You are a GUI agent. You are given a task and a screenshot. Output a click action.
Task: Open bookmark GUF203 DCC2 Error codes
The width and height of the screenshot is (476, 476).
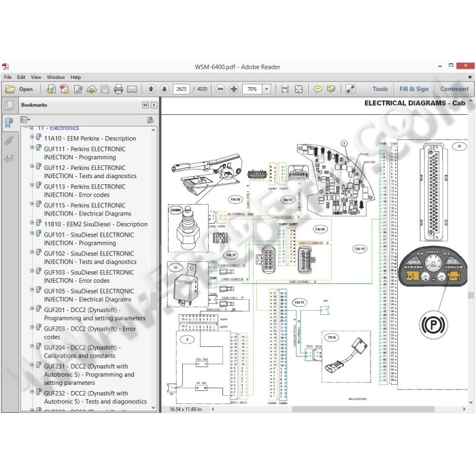pyautogui.click(x=90, y=333)
